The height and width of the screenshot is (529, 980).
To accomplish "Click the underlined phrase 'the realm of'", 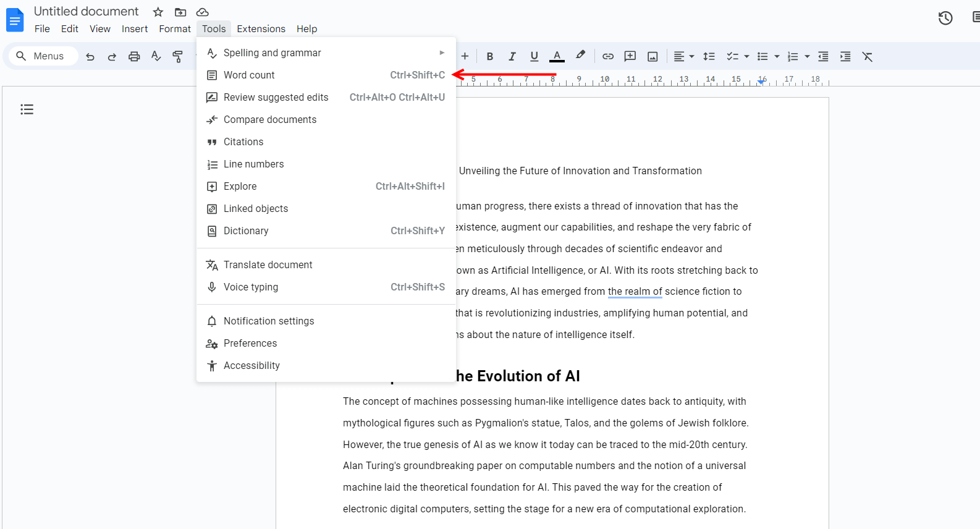I will [635, 292].
